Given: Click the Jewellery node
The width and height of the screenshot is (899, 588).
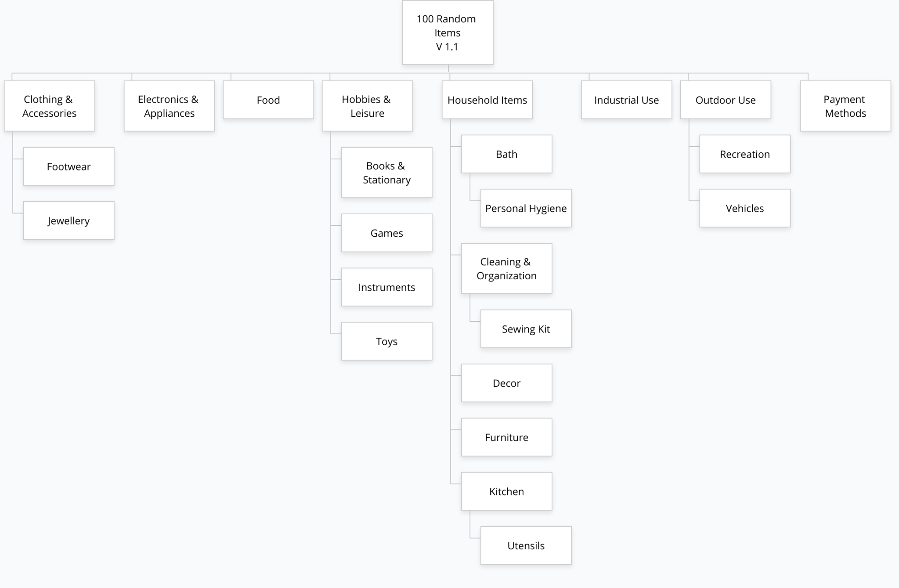Looking at the screenshot, I should (x=69, y=220).
